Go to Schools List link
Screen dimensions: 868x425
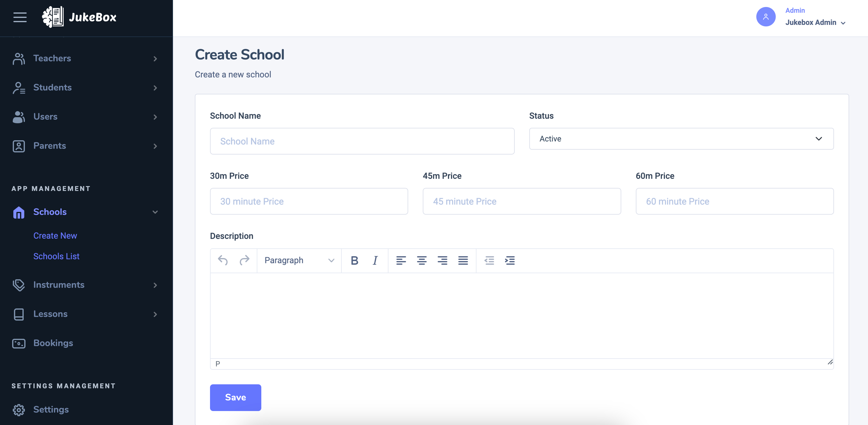coord(56,256)
